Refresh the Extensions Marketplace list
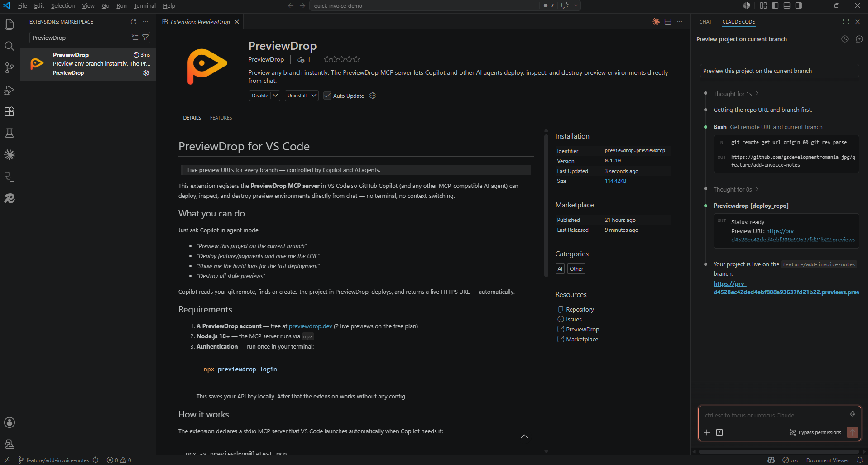Viewport: 868px width, 465px height. tap(134, 22)
